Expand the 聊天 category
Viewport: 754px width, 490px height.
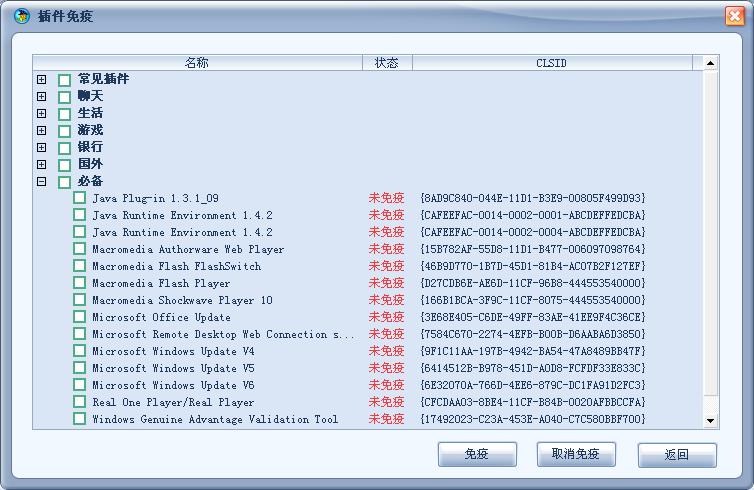[42, 96]
